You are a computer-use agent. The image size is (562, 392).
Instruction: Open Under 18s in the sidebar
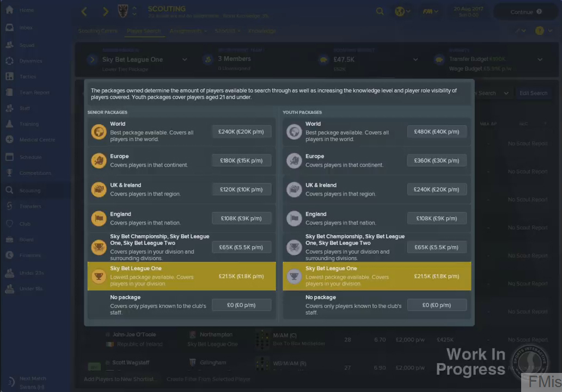tap(31, 289)
